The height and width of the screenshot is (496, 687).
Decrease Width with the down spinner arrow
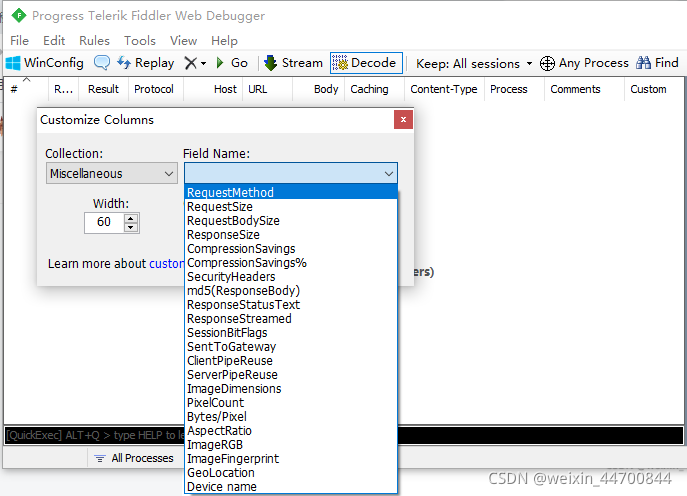coord(131,227)
